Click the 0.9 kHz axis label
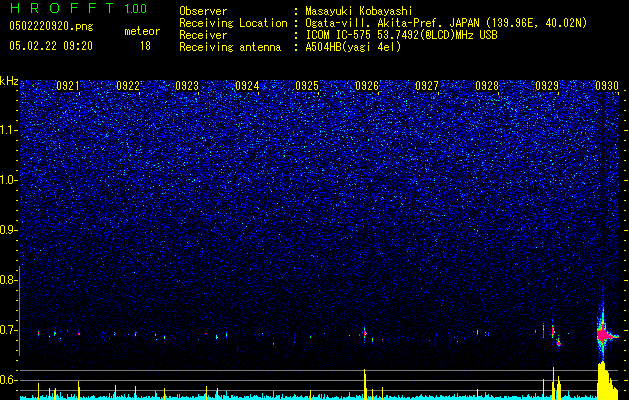629x400 pixels. click(8, 230)
